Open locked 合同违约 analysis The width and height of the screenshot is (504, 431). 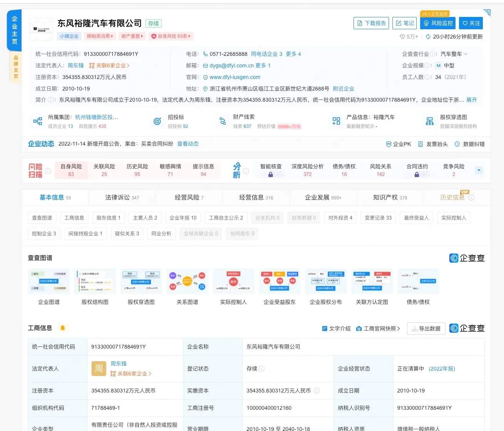[417, 170]
